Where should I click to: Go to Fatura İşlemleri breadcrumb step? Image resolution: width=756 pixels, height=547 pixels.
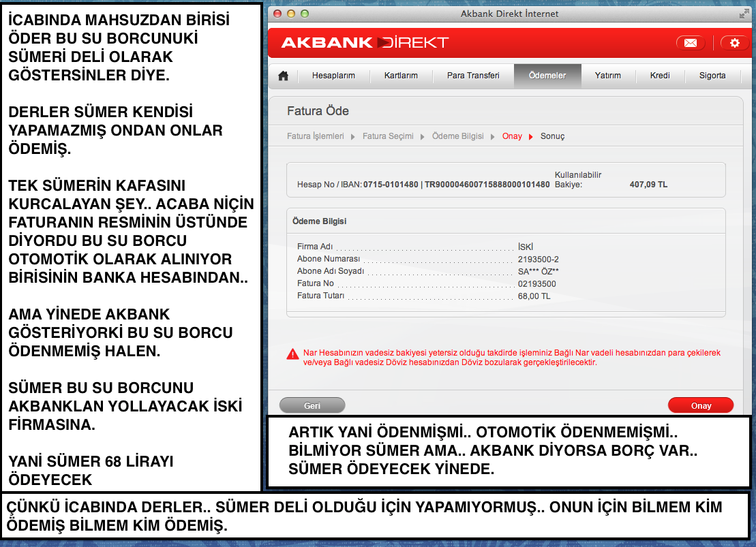point(316,136)
